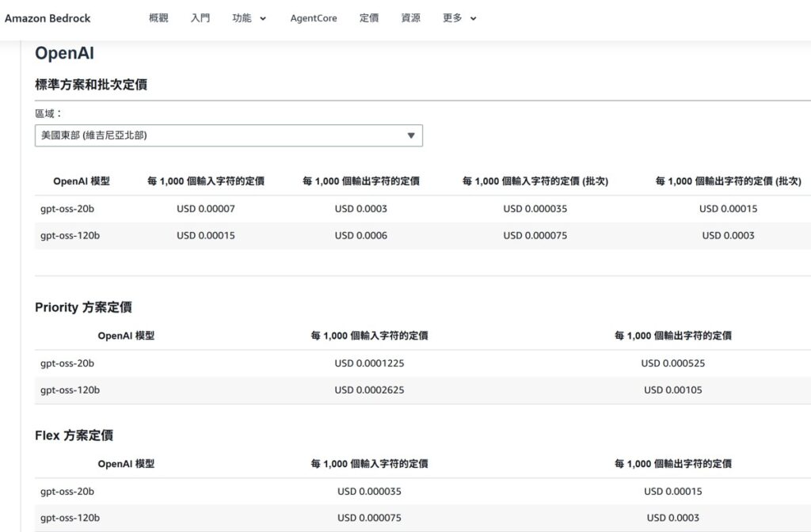
Task: Select 定價 in the top navigation
Action: tap(369, 18)
